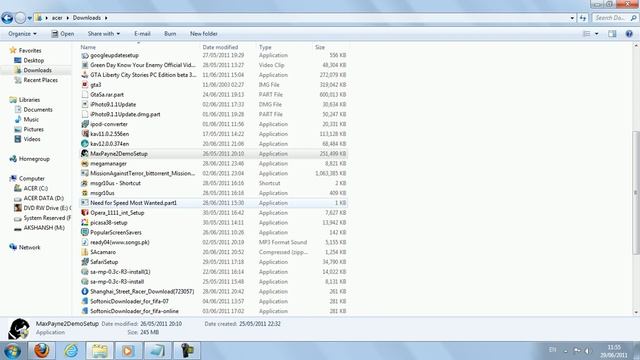The image size is (640, 360).
Task: Refresh the Downloads folder view
Action: coord(582,18)
